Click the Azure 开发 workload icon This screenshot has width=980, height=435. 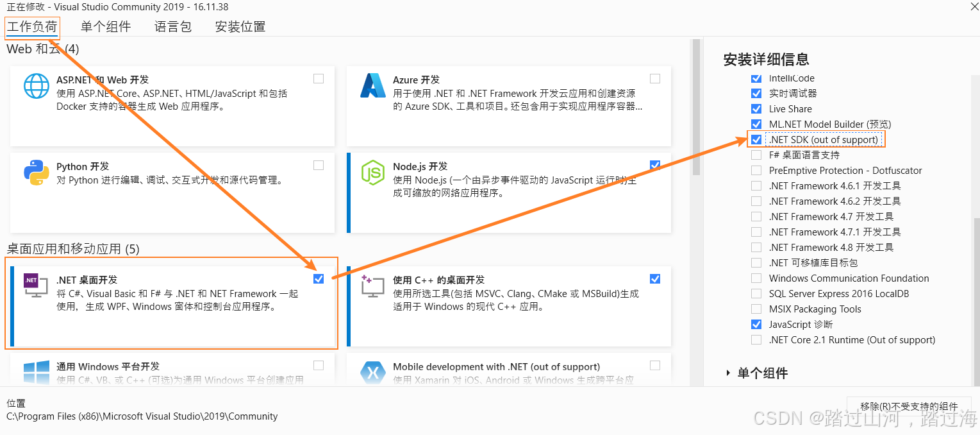click(x=372, y=85)
